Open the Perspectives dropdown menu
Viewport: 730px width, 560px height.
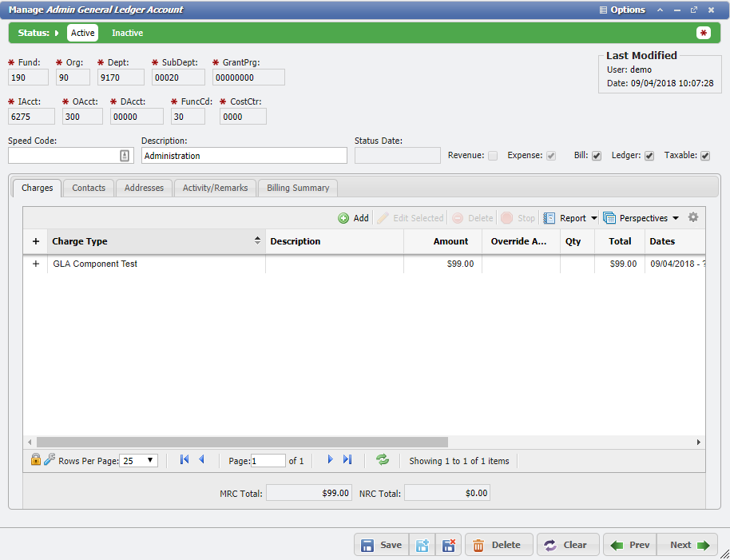[641, 218]
